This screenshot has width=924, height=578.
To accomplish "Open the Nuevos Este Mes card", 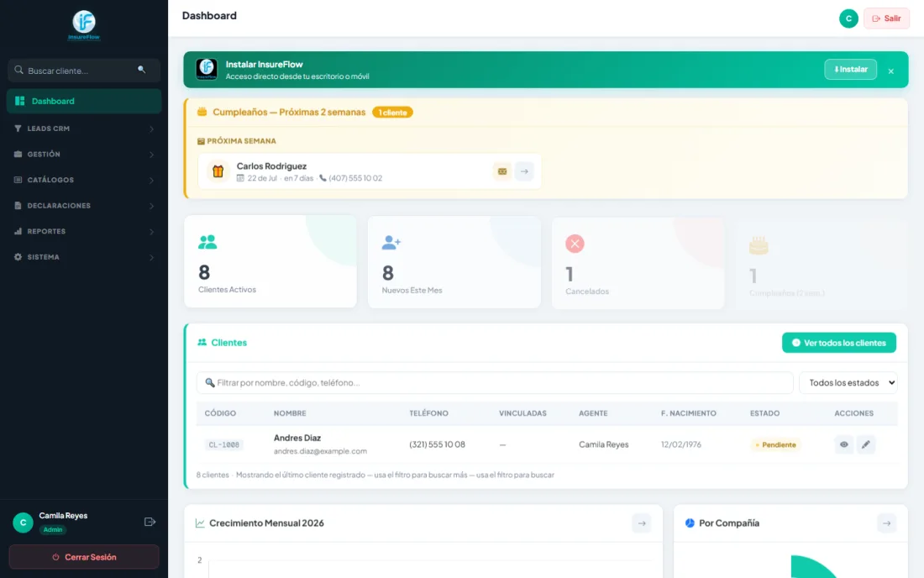I will point(454,261).
